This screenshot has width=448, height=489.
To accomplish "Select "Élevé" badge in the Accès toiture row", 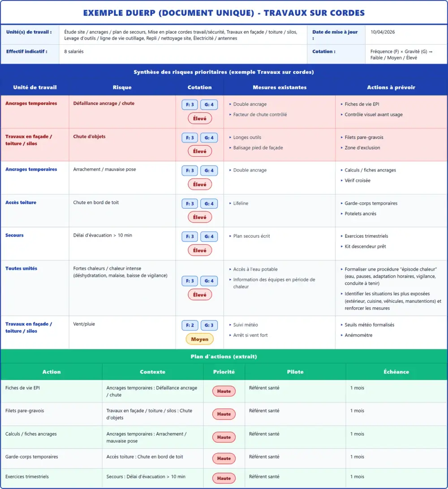I will tap(200, 217).
